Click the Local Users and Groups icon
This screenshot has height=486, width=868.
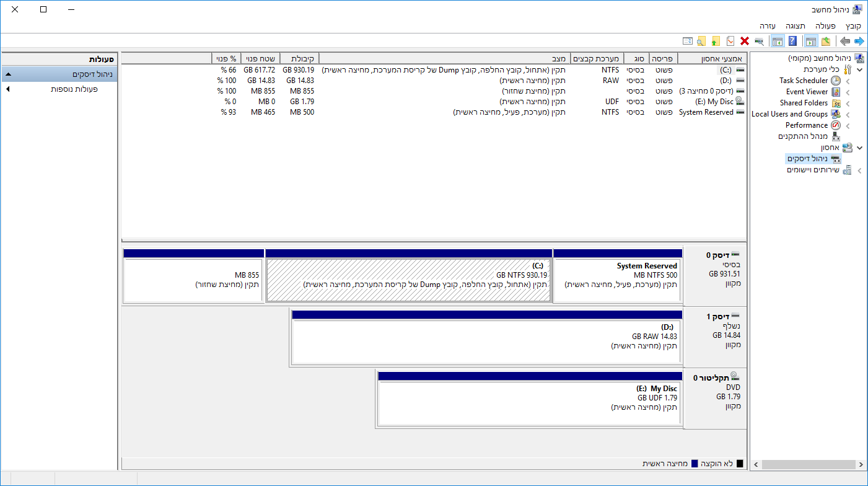click(x=836, y=114)
